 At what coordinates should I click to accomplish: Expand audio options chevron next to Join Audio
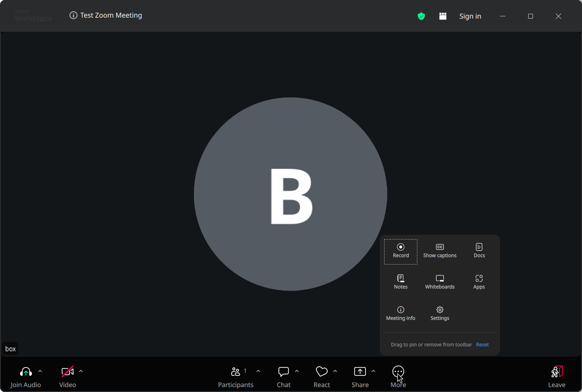[x=40, y=371]
